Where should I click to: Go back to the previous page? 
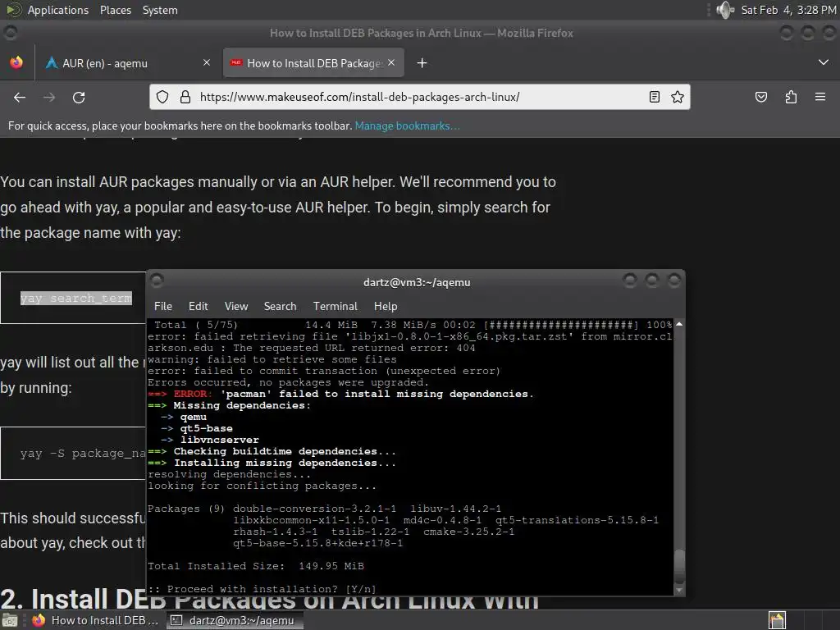coord(20,98)
